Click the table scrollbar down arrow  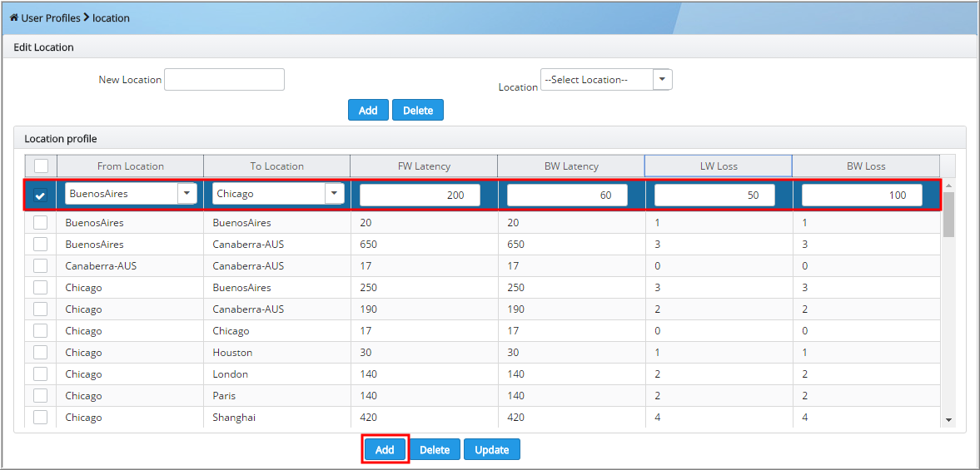[x=948, y=421]
